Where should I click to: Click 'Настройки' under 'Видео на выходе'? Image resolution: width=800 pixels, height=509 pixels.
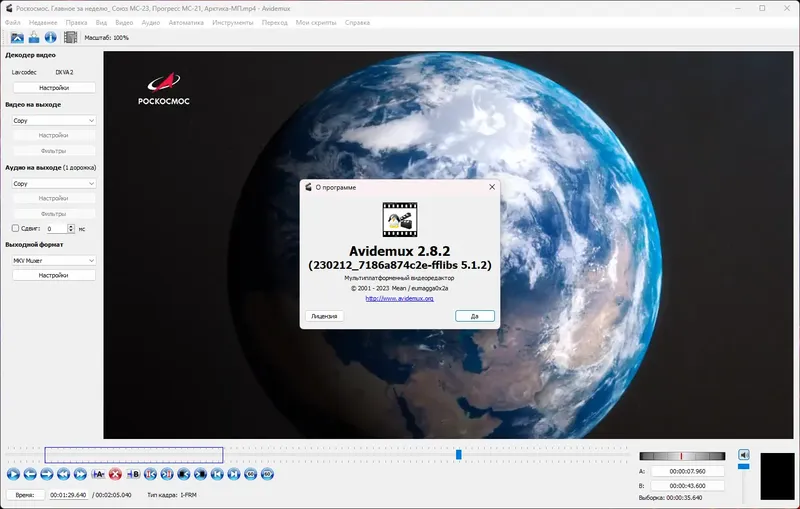(x=54, y=135)
